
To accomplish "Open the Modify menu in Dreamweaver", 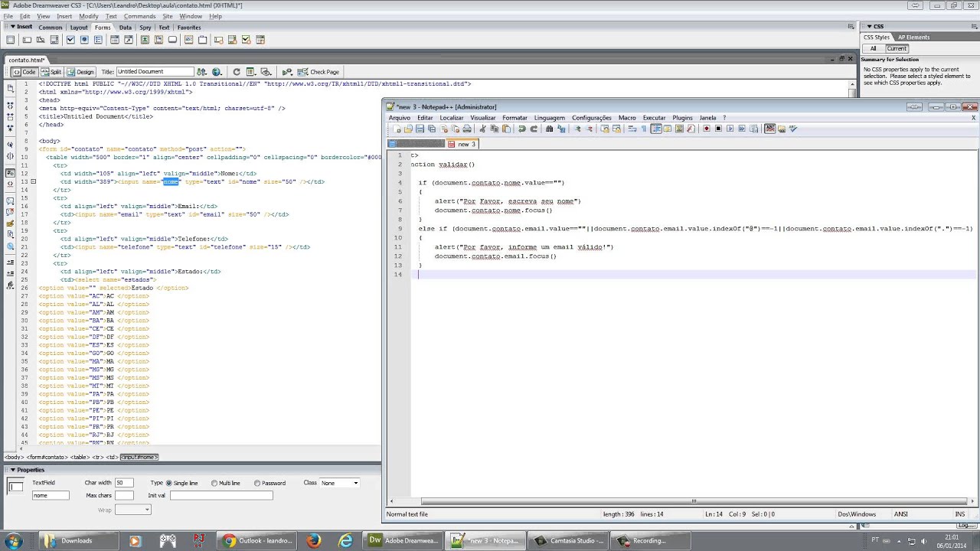I will (x=88, y=16).
